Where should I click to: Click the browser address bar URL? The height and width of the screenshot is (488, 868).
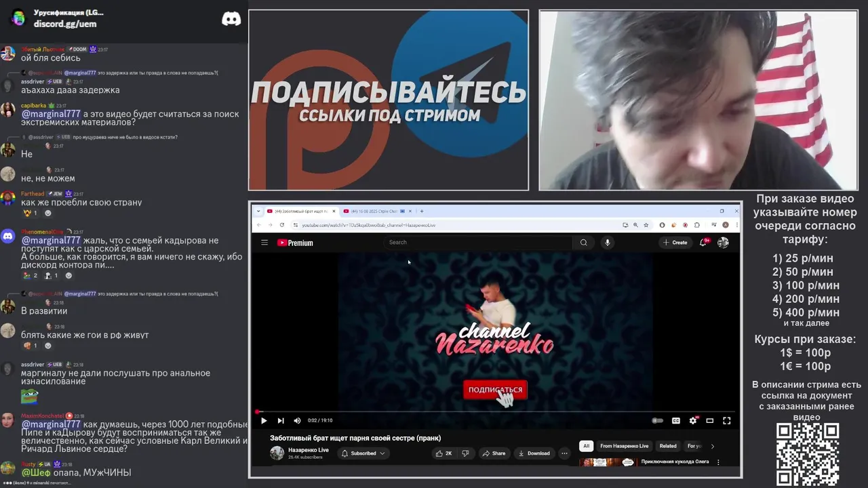(x=369, y=225)
